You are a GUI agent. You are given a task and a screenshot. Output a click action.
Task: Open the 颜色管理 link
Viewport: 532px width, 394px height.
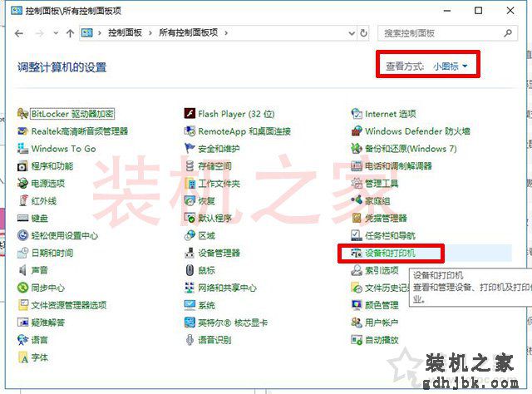coord(382,305)
